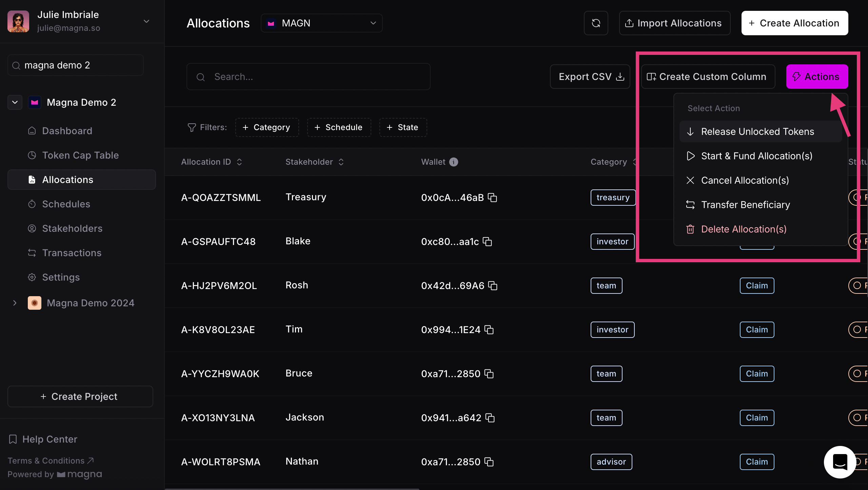Screen dimensions: 868x490
Task: Click the team tag in Jackson's row
Action: tap(606, 418)
